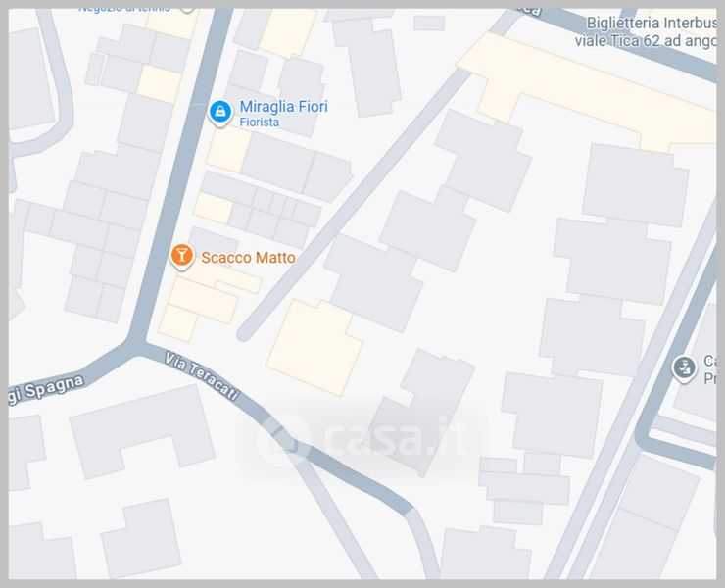The height and width of the screenshot is (588, 725).
Task: Click the viale Tica 62 address text
Action: click(x=646, y=41)
